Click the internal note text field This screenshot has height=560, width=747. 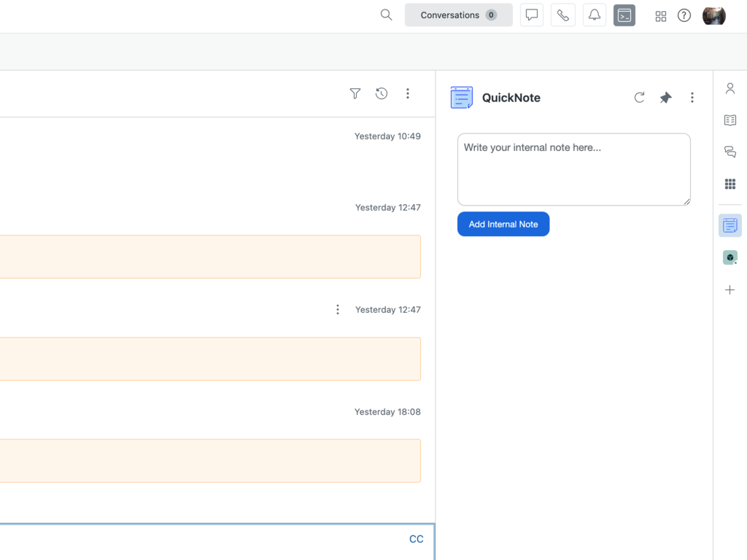[573, 169]
